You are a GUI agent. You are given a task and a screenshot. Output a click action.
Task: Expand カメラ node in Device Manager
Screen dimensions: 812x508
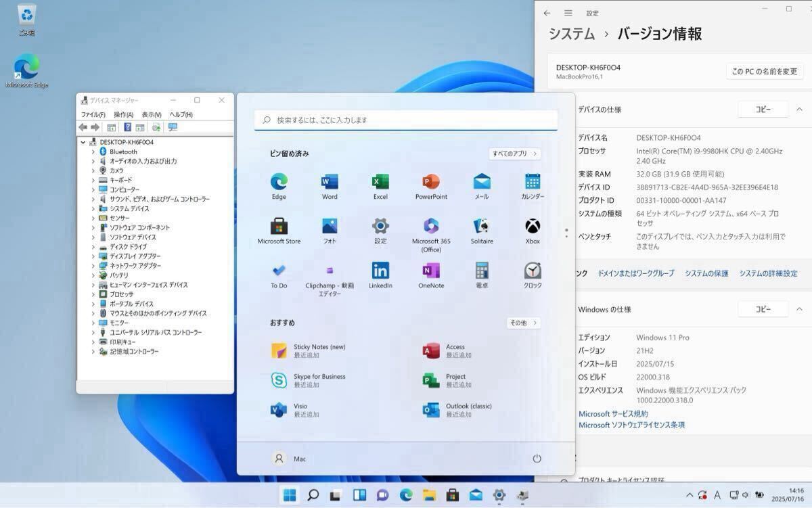click(x=93, y=170)
